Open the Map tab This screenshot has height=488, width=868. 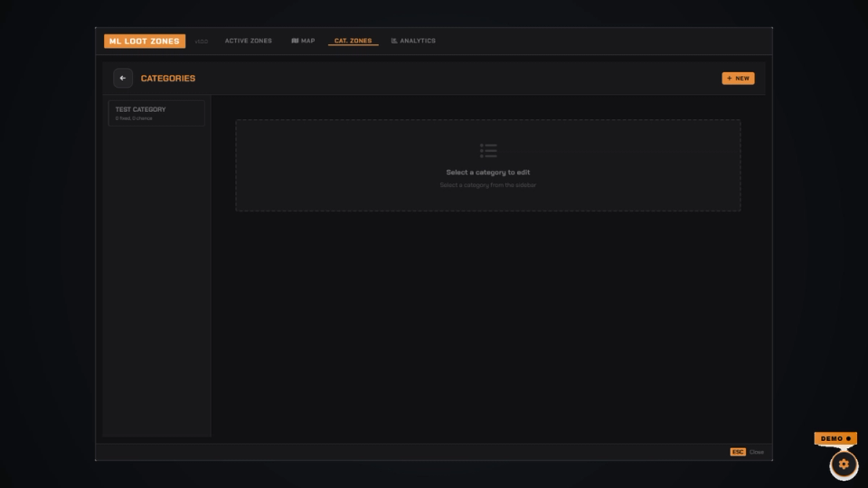click(303, 41)
